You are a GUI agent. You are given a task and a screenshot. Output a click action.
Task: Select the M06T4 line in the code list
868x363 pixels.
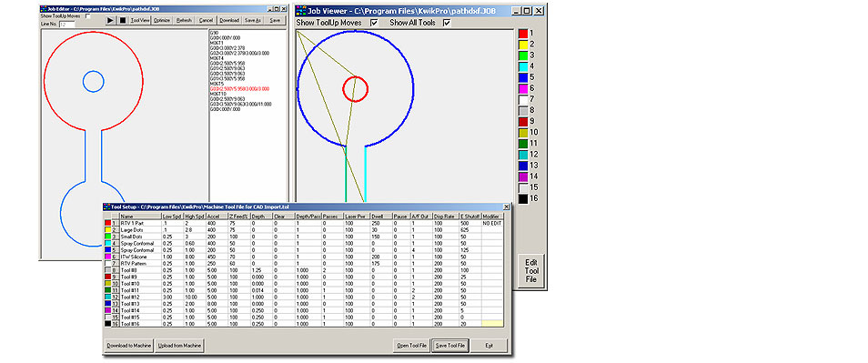point(216,58)
